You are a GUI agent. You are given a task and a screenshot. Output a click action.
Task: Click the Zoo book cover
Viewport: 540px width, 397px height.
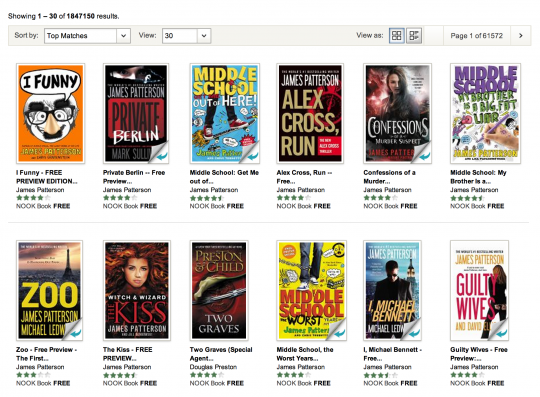(x=50, y=290)
